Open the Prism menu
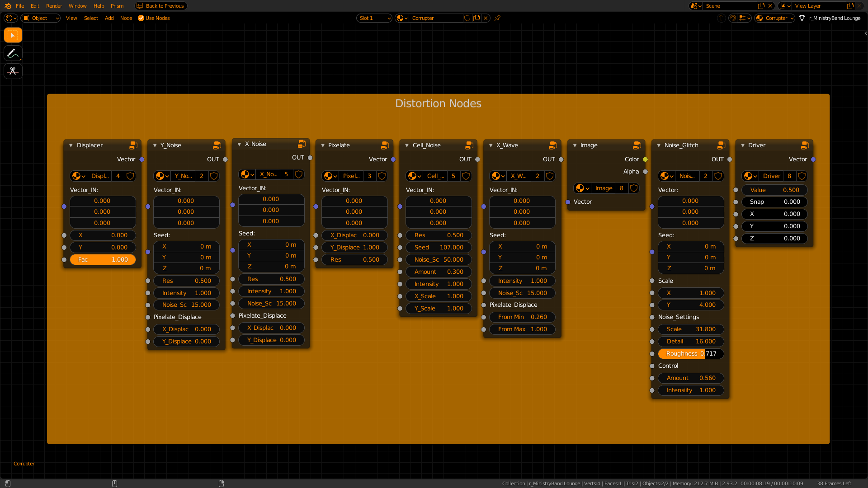Image resolution: width=868 pixels, height=488 pixels. [x=117, y=6]
